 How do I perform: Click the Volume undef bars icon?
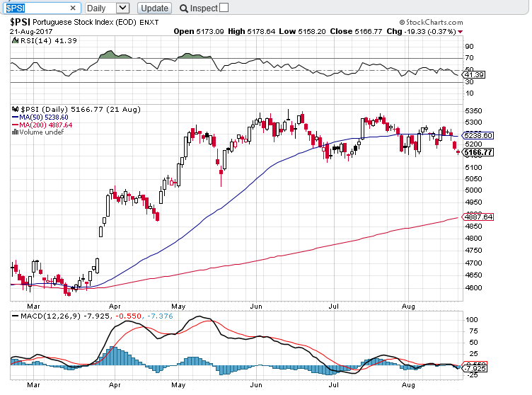pyautogui.click(x=16, y=132)
